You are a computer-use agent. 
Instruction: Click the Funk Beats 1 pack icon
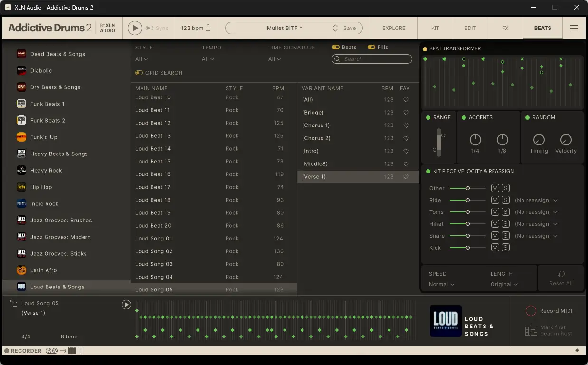click(x=21, y=104)
